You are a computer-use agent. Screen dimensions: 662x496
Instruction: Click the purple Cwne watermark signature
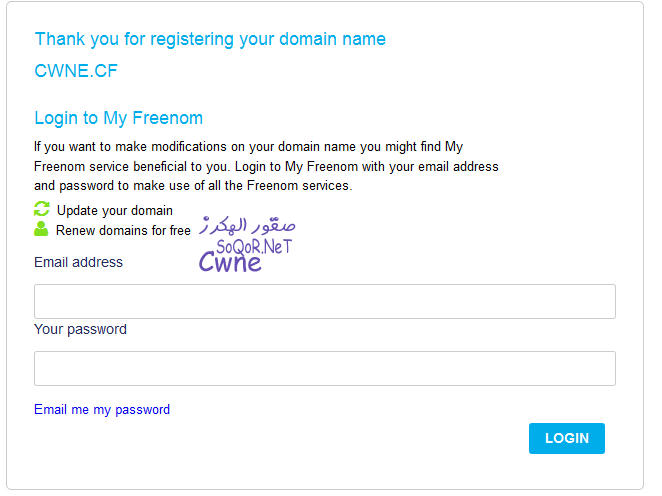[230, 262]
